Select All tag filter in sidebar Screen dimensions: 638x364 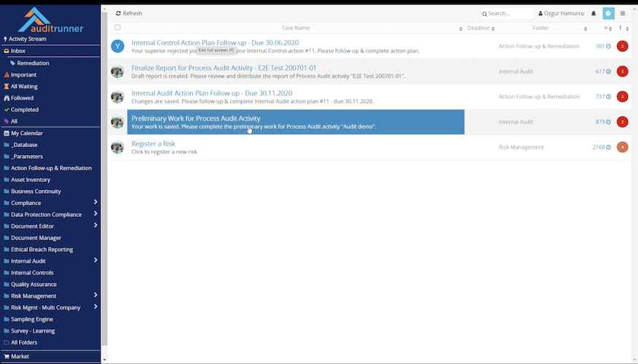coord(11,121)
